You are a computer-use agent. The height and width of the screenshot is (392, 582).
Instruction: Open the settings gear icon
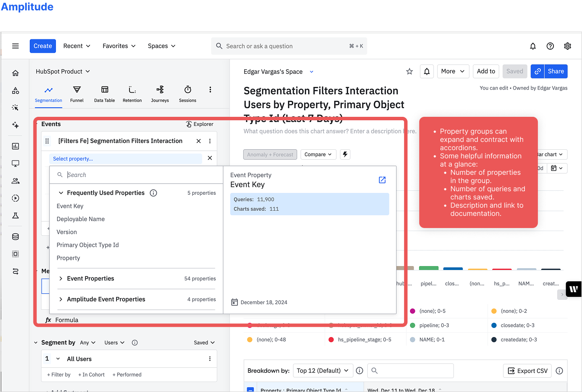[x=567, y=46]
